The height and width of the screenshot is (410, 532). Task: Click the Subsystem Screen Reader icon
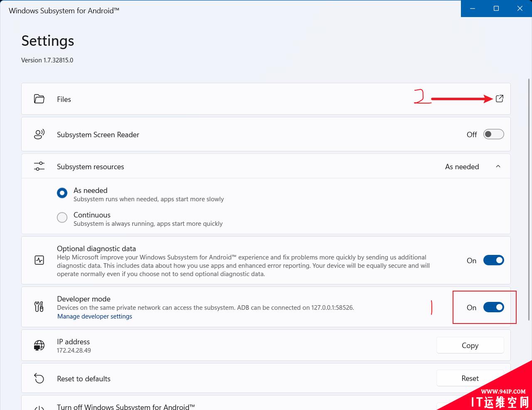[x=39, y=134]
